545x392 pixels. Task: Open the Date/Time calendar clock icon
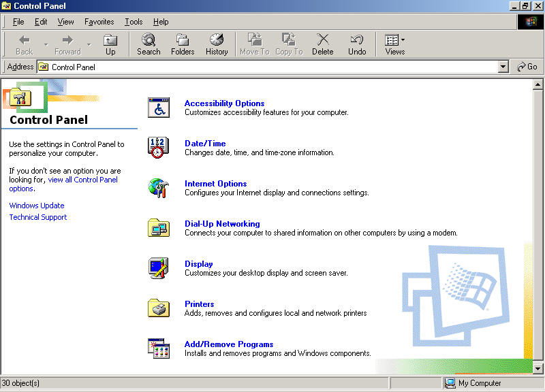point(159,148)
